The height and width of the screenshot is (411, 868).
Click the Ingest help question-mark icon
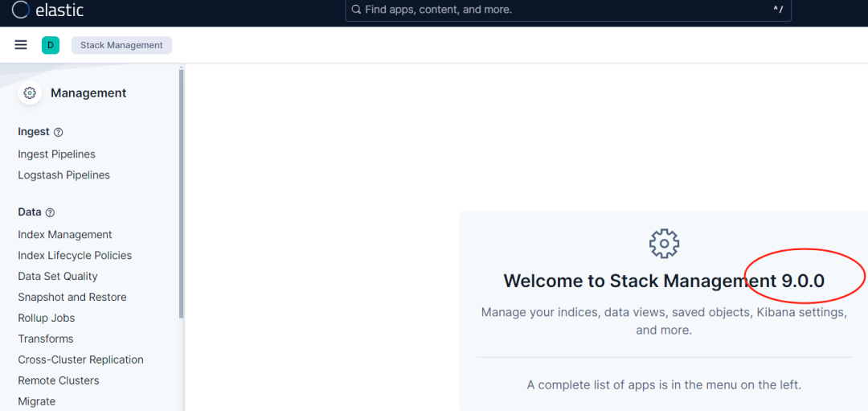59,133
